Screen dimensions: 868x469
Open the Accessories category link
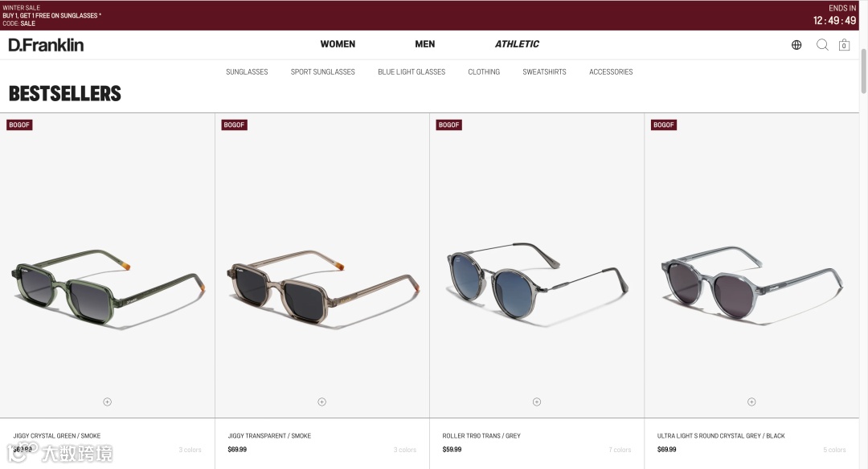pyautogui.click(x=611, y=72)
